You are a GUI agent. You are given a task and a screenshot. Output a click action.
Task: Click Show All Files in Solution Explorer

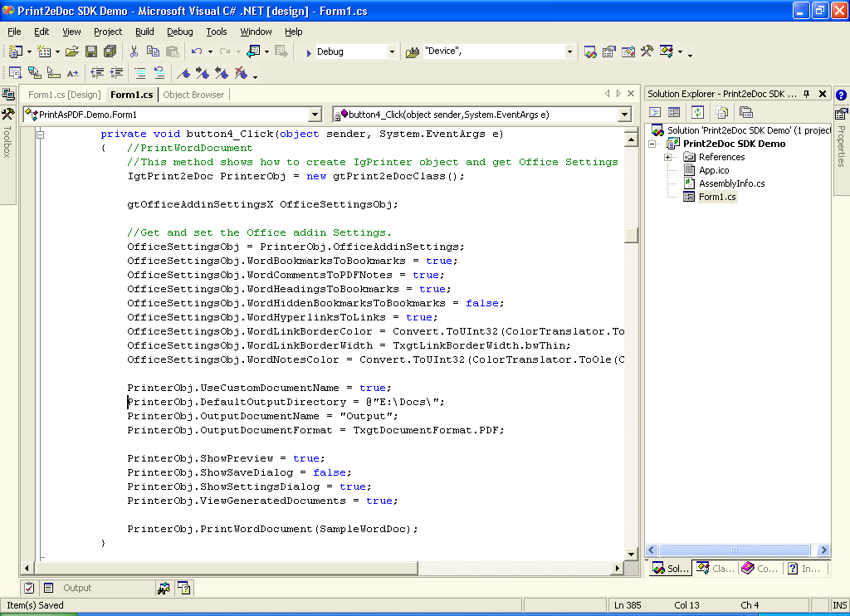721,112
